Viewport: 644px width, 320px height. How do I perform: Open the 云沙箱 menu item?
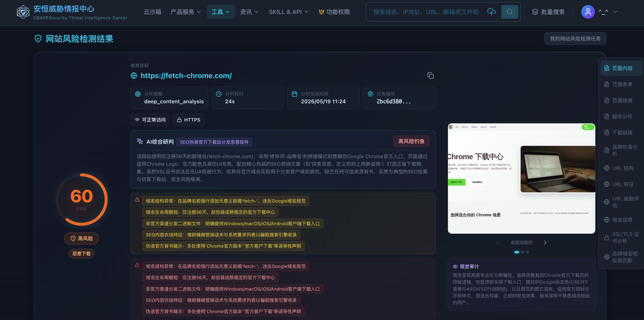point(152,12)
